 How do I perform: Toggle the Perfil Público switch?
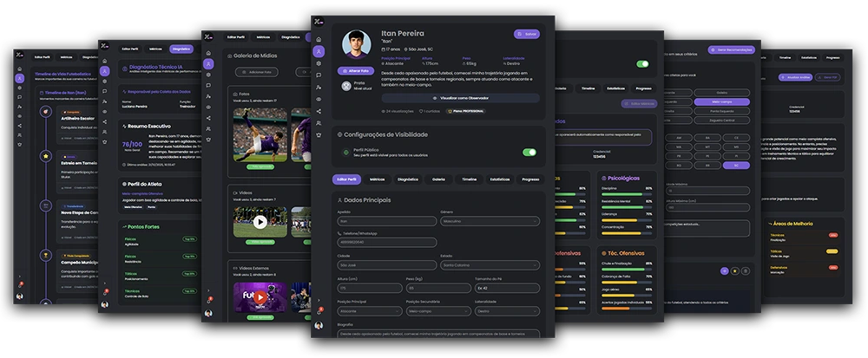pos(529,153)
